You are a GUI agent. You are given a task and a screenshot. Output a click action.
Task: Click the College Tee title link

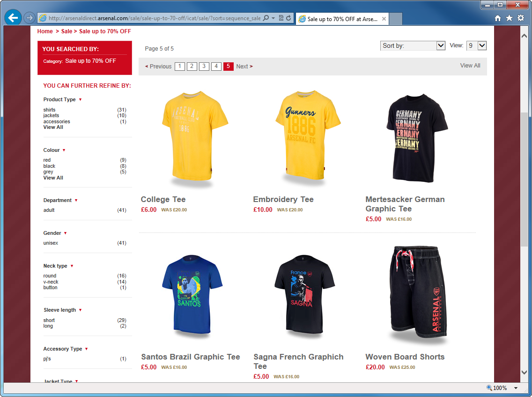click(163, 199)
